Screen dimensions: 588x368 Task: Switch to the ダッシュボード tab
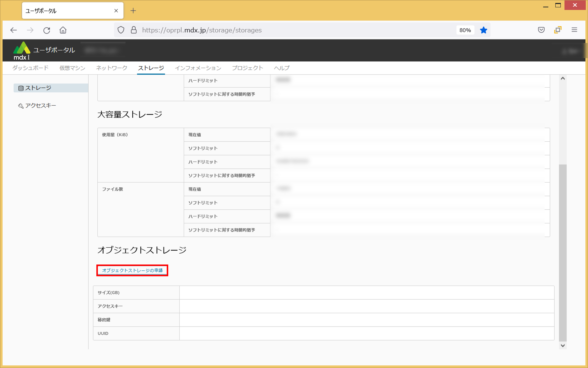(30, 68)
